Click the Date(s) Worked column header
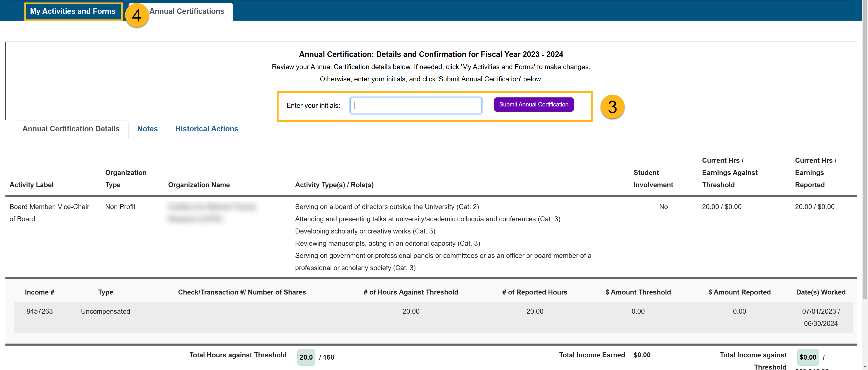The width and height of the screenshot is (868, 370). point(821,292)
